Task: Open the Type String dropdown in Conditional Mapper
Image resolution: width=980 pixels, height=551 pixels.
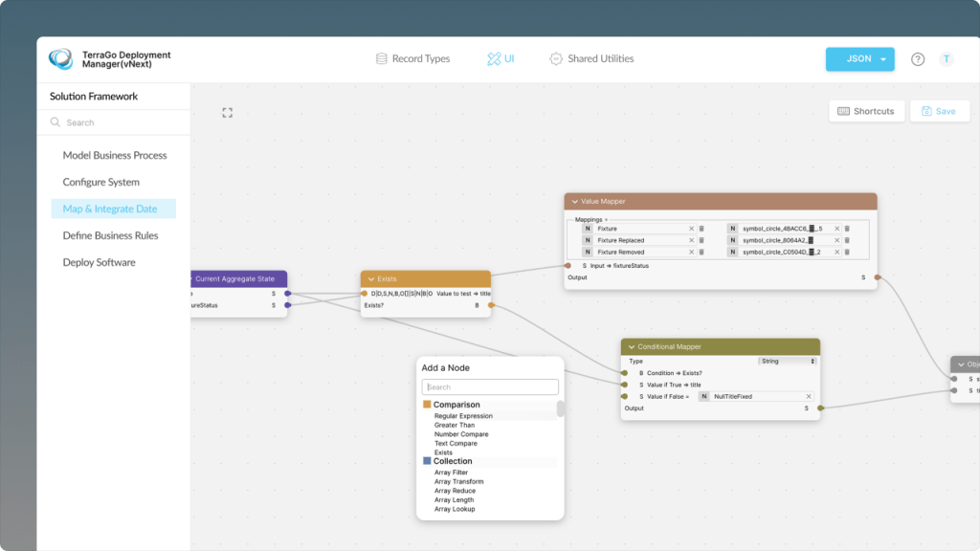Action: 787,361
